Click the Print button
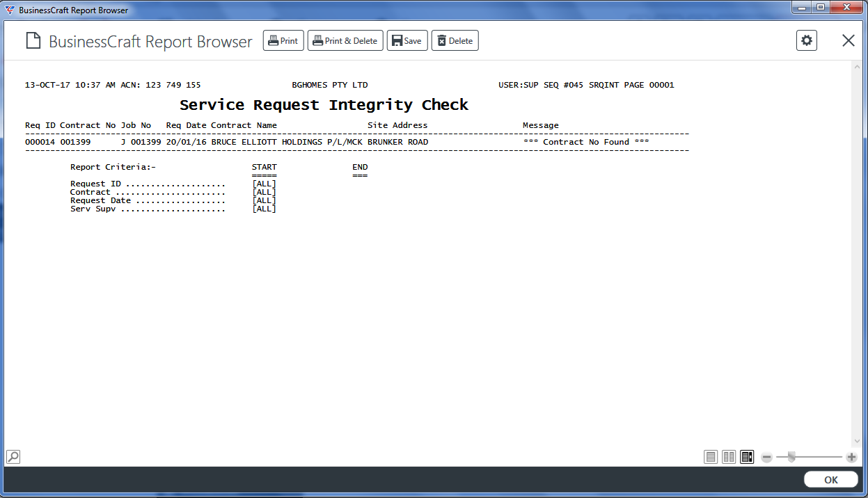Image resolution: width=868 pixels, height=498 pixels. point(283,40)
